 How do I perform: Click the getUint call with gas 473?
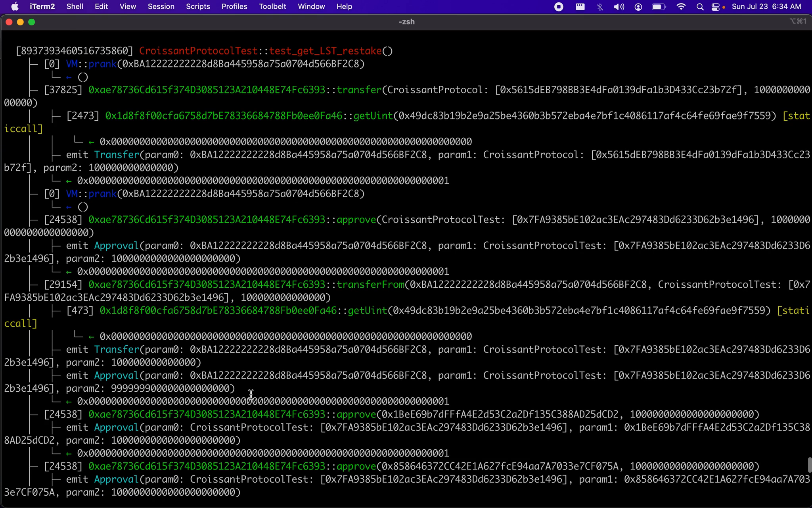click(x=418, y=311)
